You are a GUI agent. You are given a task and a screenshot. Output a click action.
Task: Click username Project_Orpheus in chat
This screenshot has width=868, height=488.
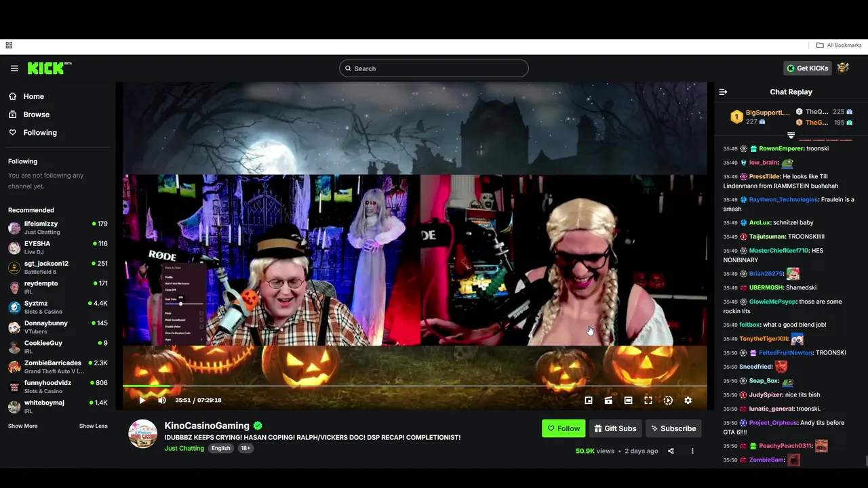point(773,423)
